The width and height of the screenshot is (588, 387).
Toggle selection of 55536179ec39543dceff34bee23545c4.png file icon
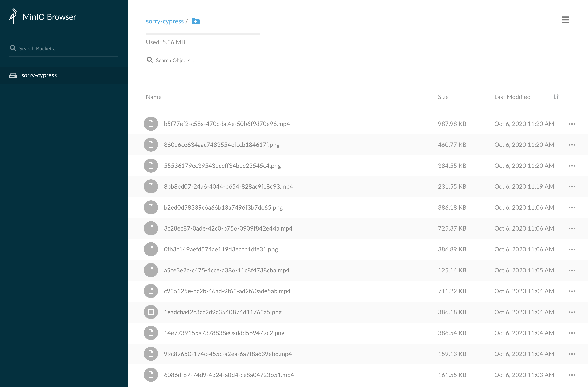tap(151, 165)
